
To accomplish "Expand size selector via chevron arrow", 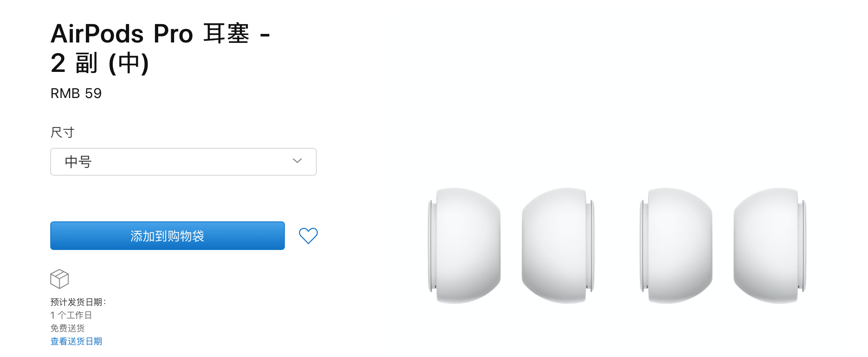I will [x=297, y=161].
